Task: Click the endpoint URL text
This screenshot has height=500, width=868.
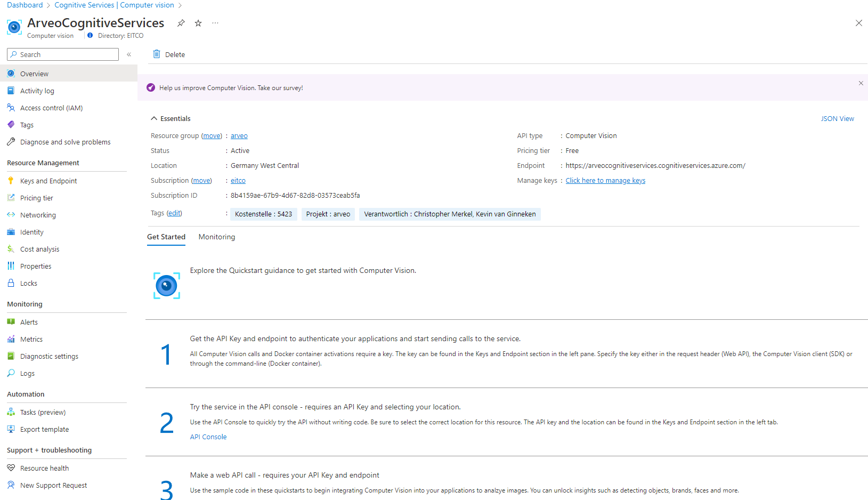Action: (655, 166)
